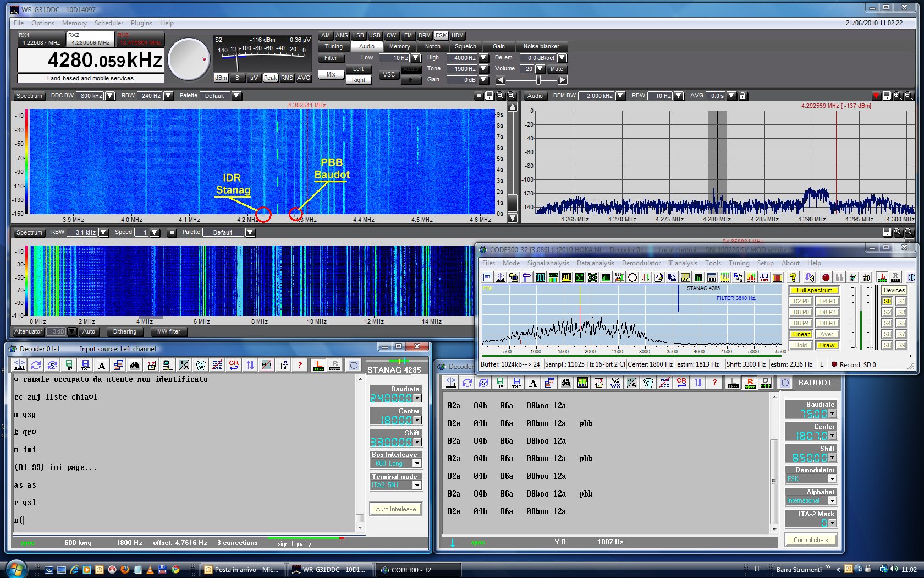Switch to USB demodulation mode
The height and width of the screenshot is (578, 924).
375,35
